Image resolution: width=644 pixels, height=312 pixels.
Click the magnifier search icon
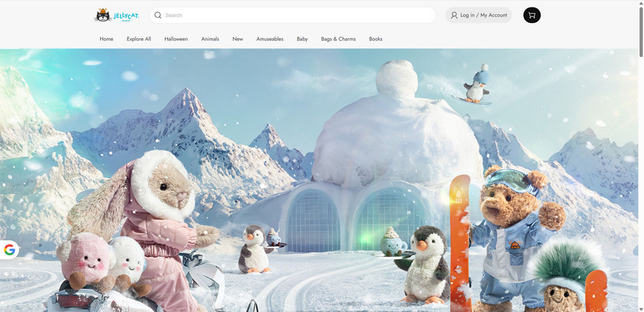[x=158, y=15]
